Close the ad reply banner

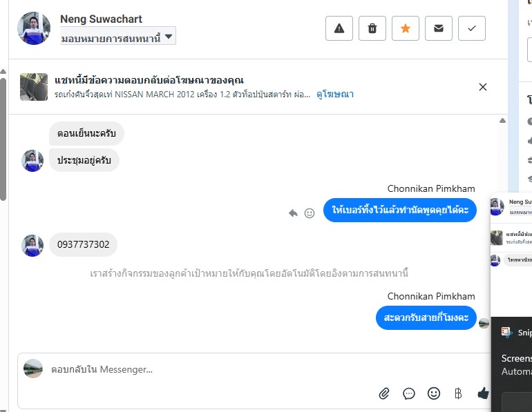pos(483,87)
